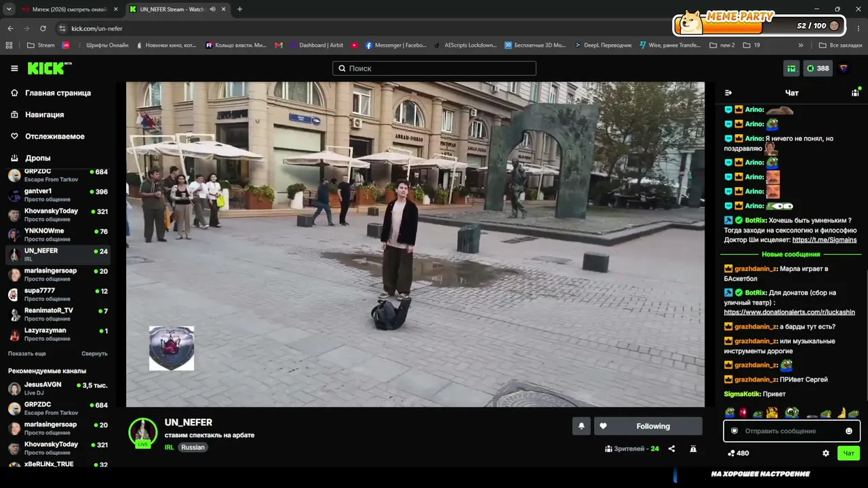
Task: Open the 388 KICKs balance button
Action: 818,68
